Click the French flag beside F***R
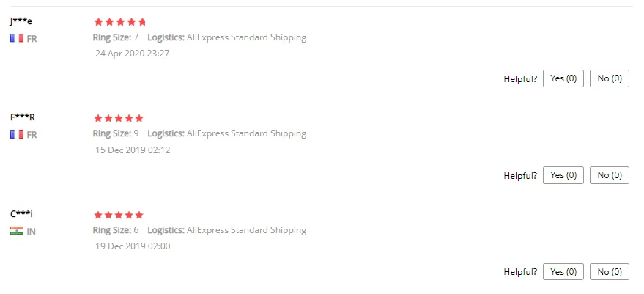Viewport: 644px width, 294px height. point(17,134)
